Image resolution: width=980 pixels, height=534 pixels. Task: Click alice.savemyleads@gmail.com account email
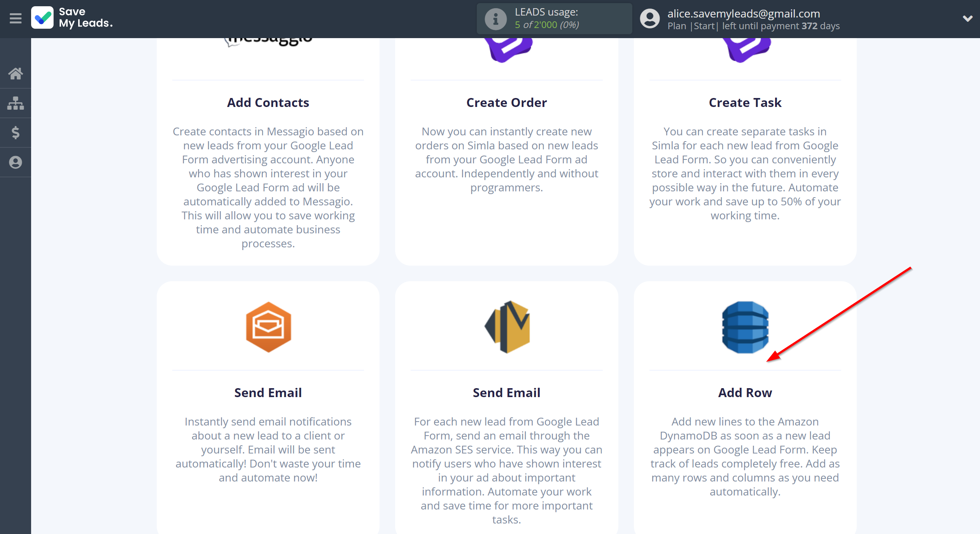744,14
